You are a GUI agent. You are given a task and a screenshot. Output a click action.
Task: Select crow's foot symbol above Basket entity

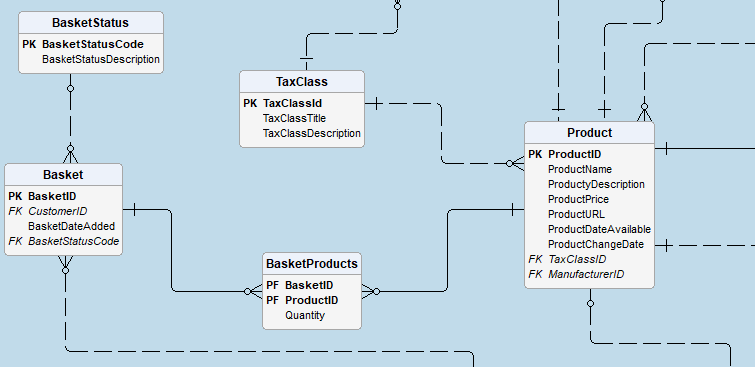click(x=70, y=154)
